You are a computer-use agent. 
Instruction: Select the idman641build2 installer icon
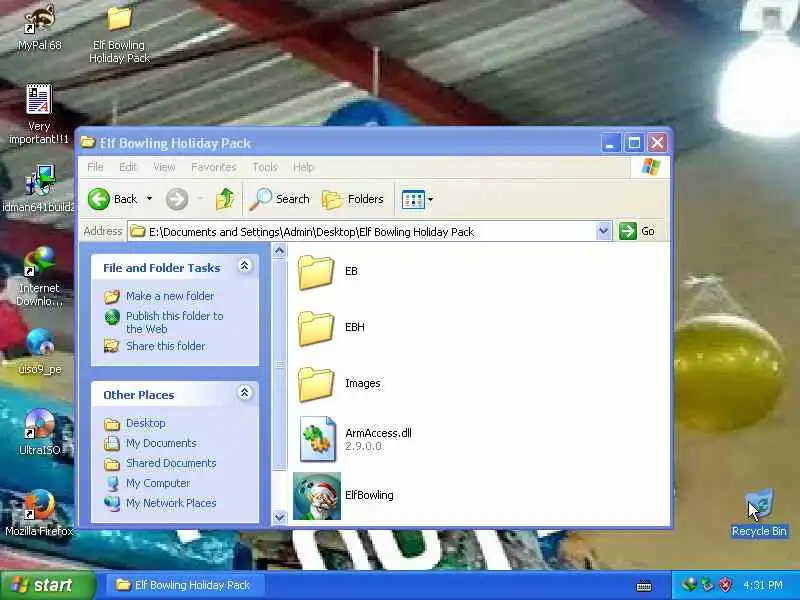pos(39,188)
